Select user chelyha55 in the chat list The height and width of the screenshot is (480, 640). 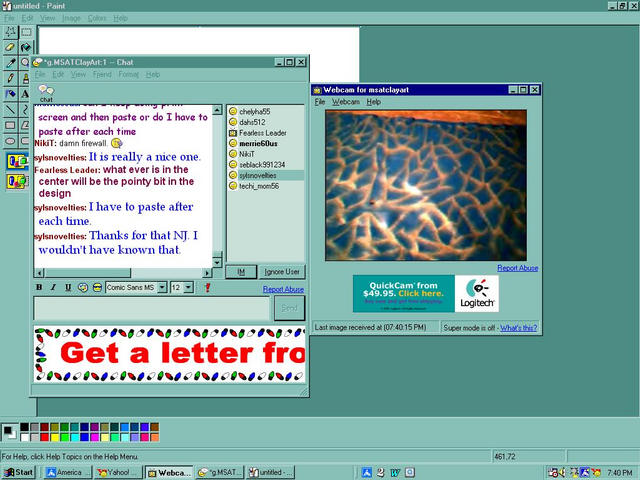tap(255, 111)
